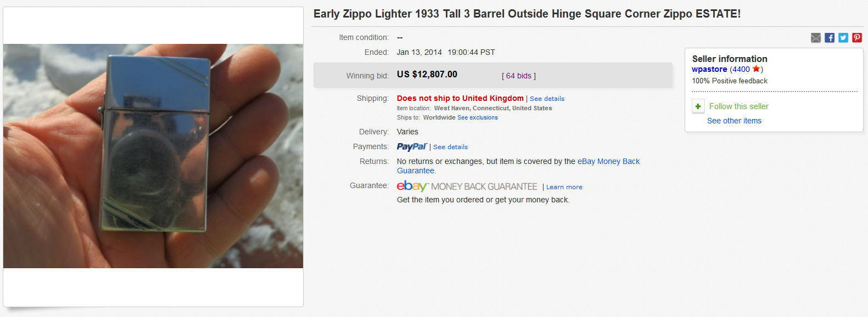Click the PayPal payment logo
Image resolution: width=868 pixels, height=317 pixels.
412,146
